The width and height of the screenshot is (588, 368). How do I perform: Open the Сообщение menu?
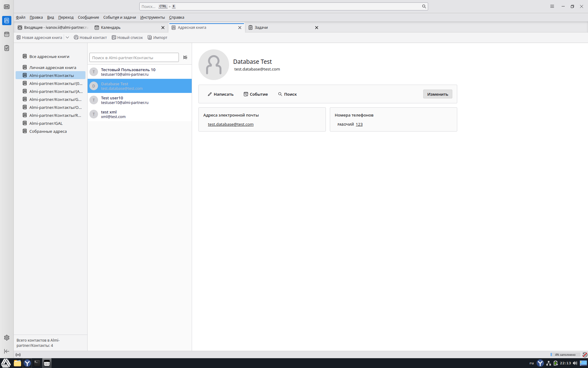pyautogui.click(x=89, y=17)
